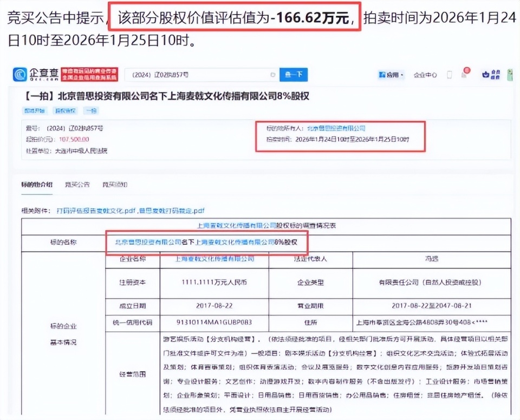Click 上海麦戟文化传播有限公司 link in the 企业名称 row
Viewport: 520px width, 420px height.
click(x=214, y=259)
